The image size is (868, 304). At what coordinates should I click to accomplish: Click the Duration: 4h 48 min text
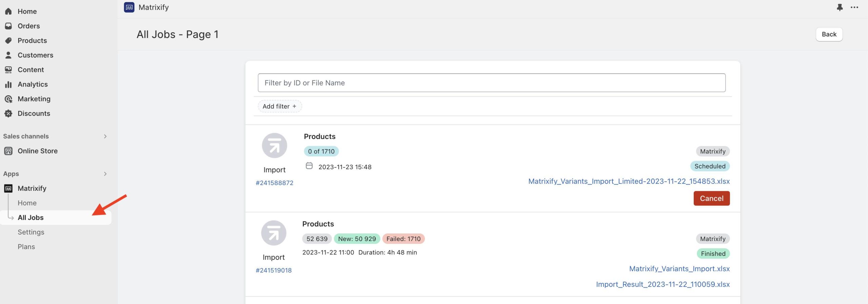388,252
